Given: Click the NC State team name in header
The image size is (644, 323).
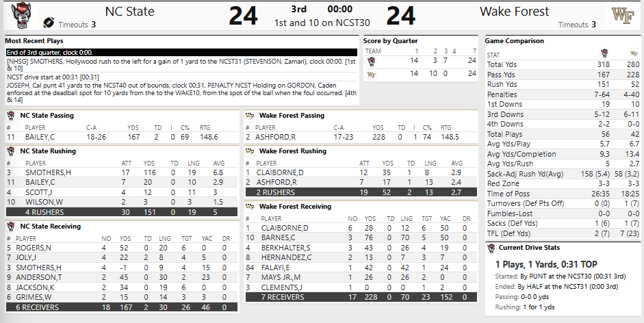Looking at the screenshot, I should click(x=130, y=12).
